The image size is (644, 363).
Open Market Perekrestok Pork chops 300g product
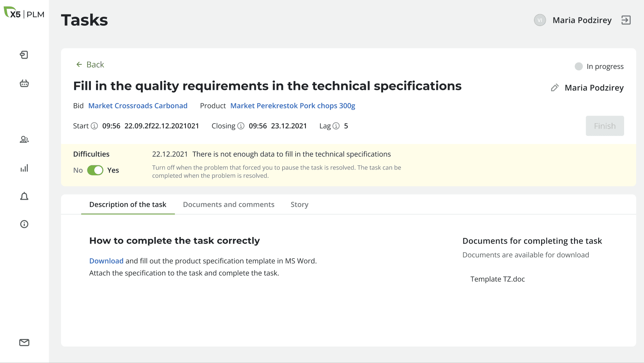tap(293, 106)
